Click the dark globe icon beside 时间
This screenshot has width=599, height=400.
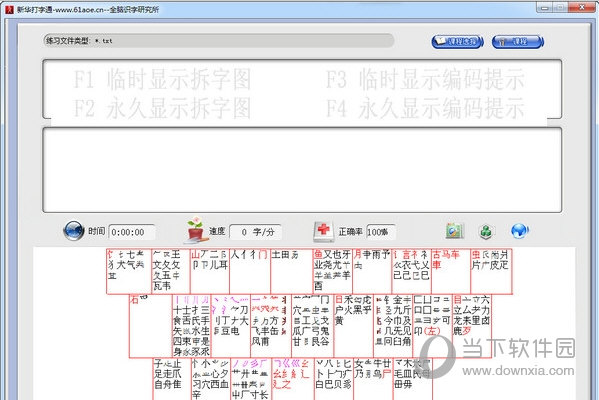[73, 231]
